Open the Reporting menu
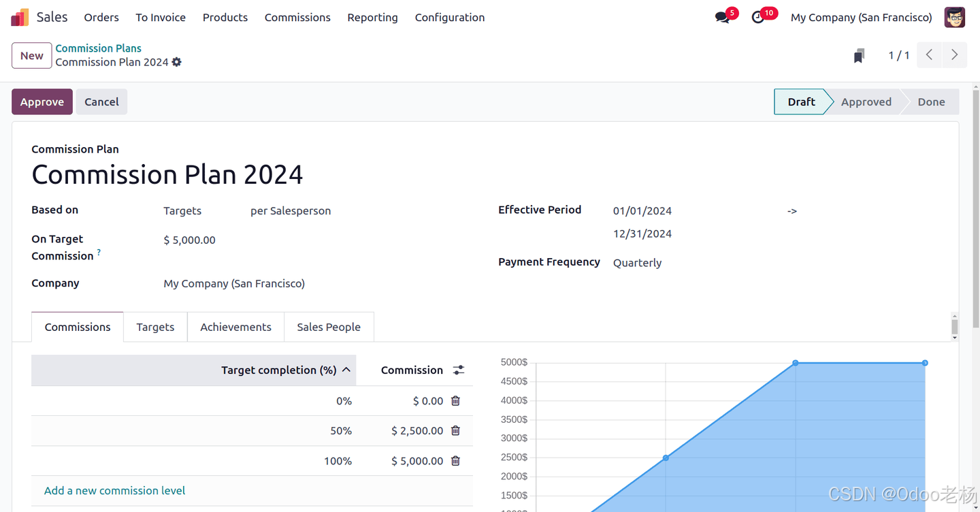The image size is (980, 512). [x=372, y=18]
